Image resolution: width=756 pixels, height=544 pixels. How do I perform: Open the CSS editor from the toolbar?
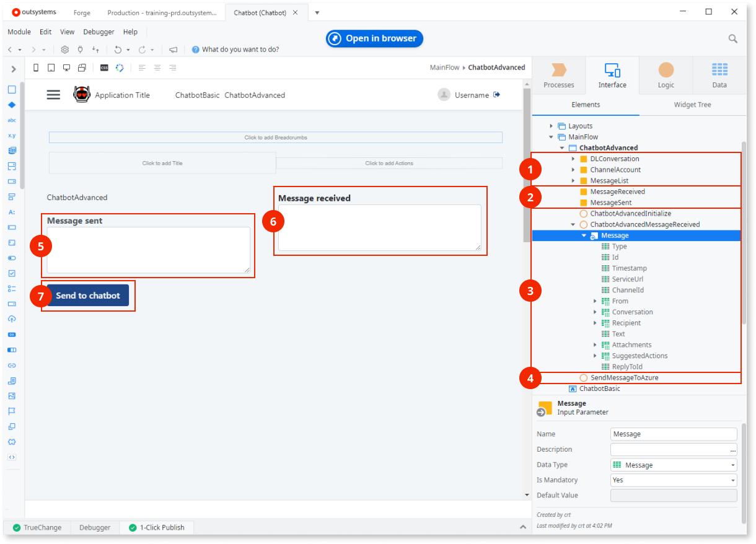pos(103,68)
